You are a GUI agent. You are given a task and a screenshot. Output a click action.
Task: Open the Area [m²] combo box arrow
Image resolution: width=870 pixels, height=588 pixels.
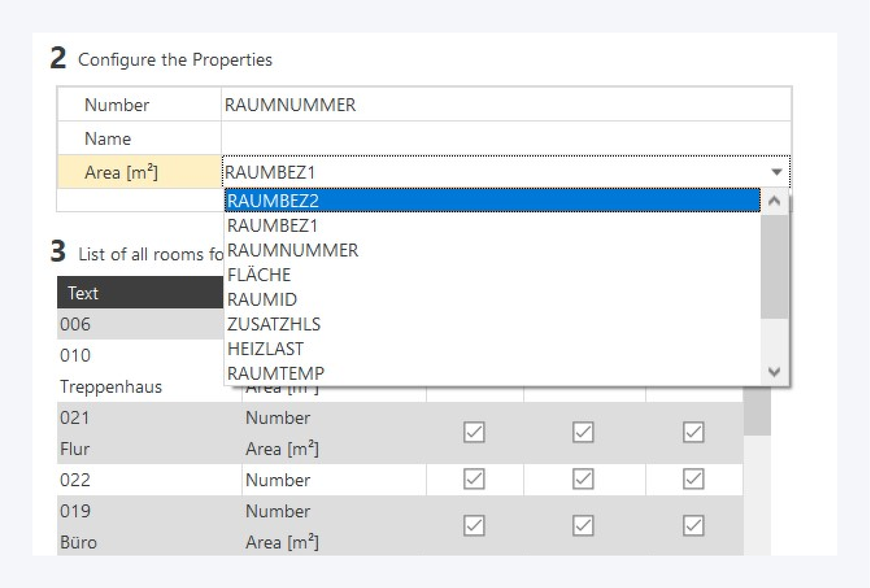pos(776,172)
